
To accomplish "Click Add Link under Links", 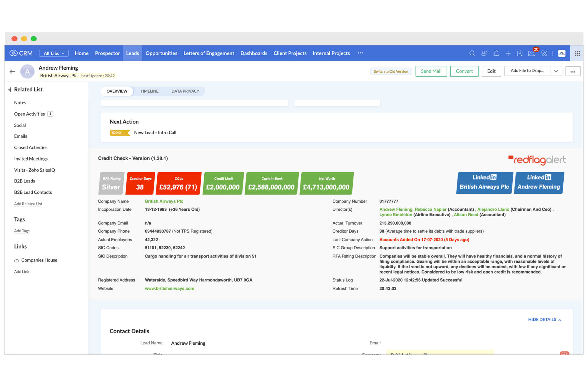I will (x=22, y=272).
